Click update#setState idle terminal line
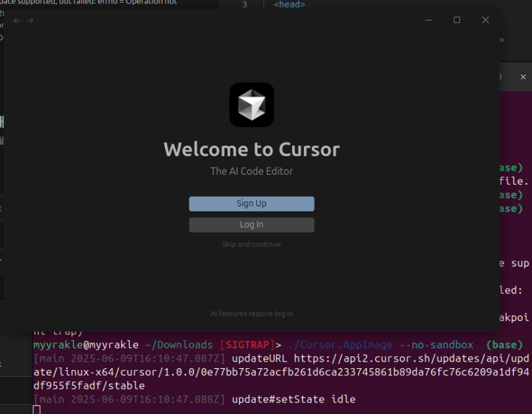 click(x=293, y=399)
